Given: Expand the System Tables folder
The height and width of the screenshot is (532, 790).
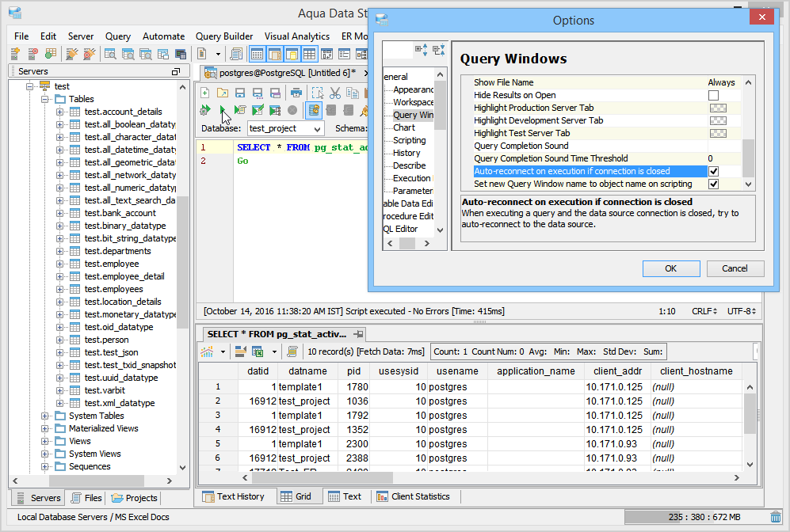Looking at the screenshot, I should [45, 416].
